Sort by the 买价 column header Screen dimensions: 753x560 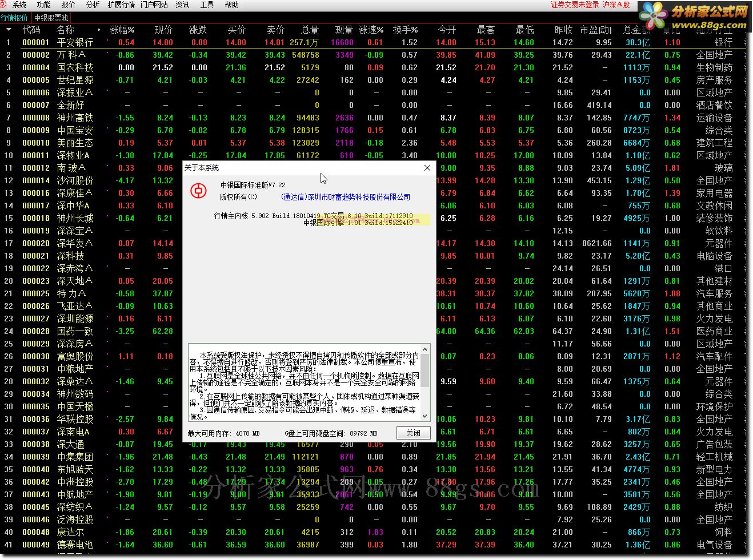click(x=237, y=30)
